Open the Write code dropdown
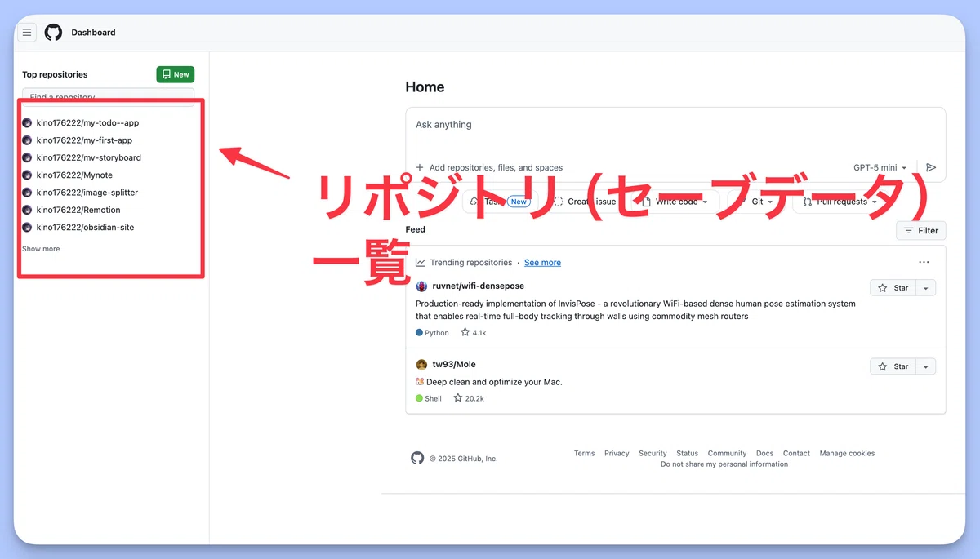This screenshot has width=980, height=559. tap(675, 202)
